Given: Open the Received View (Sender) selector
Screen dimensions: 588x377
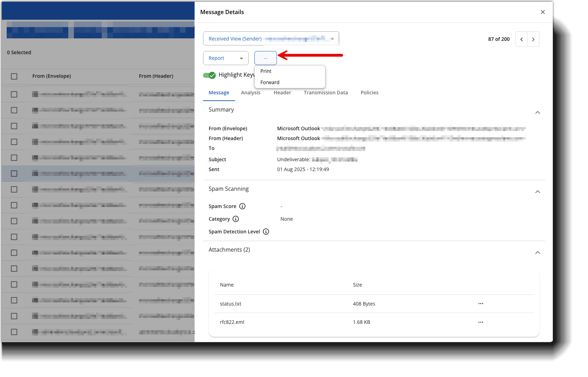Looking at the screenshot, I should [271, 39].
